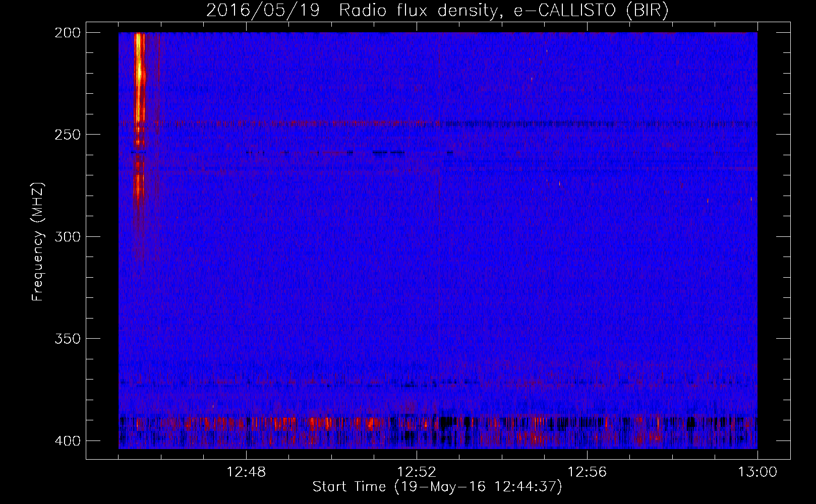Click the plot title "2016/05/19 Radio flux density, e-CALLISTO (BIR)"
The height and width of the screenshot is (504, 816).
[437, 10]
